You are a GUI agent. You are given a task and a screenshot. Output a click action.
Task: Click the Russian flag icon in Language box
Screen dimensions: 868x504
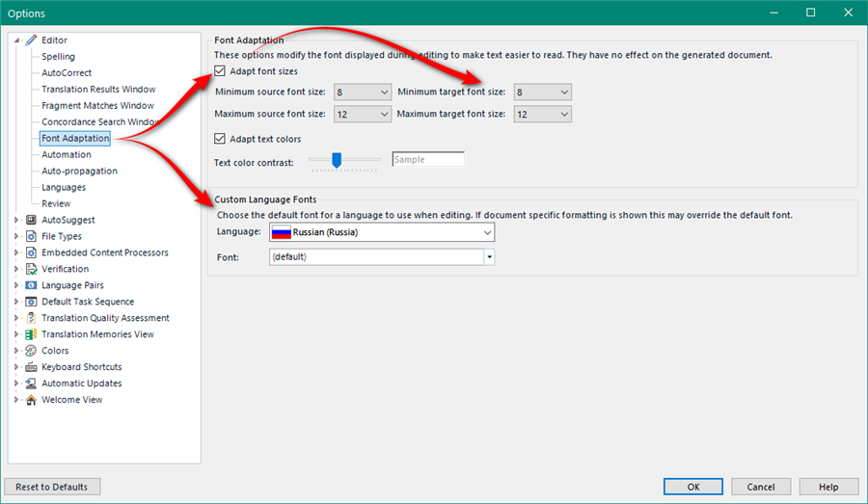pos(282,232)
